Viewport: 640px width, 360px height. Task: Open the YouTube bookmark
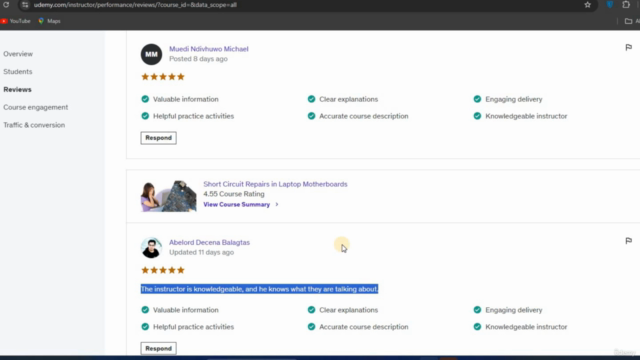tap(16, 21)
